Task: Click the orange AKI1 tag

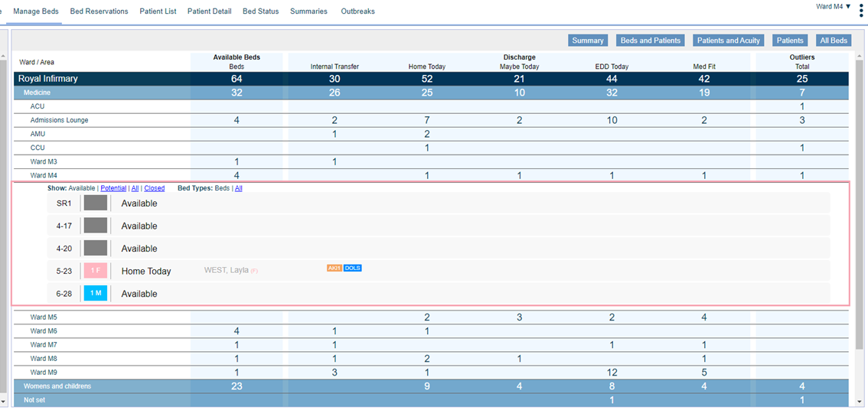Action: (334, 268)
